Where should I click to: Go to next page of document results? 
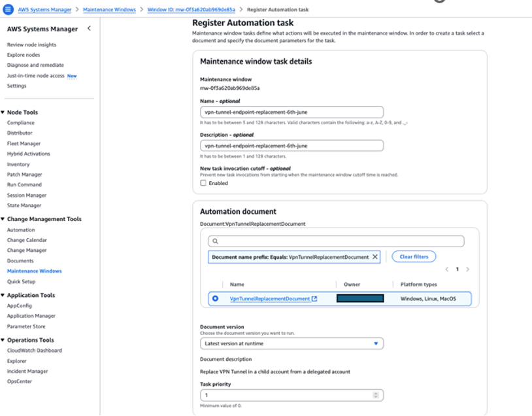468,269
